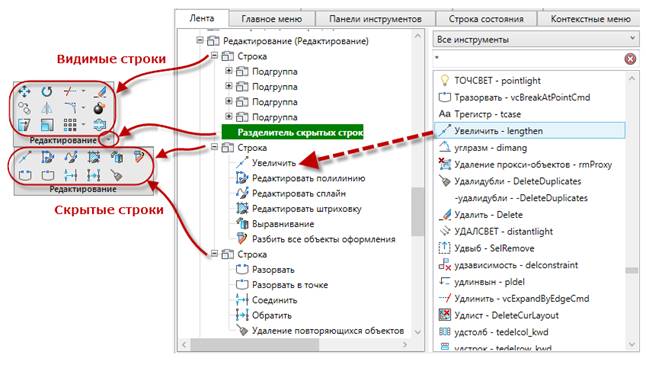Select Разбить все объекты оформления item
646x365 pixels.
click(x=323, y=239)
